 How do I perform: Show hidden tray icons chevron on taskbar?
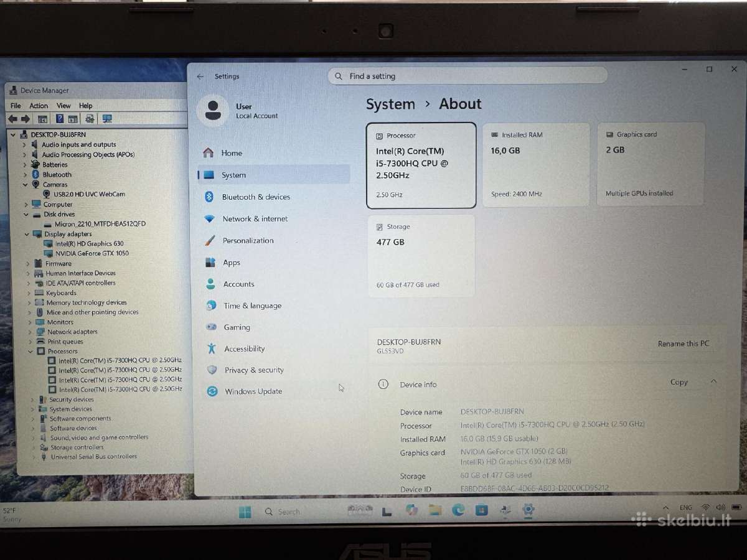coord(665,508)
